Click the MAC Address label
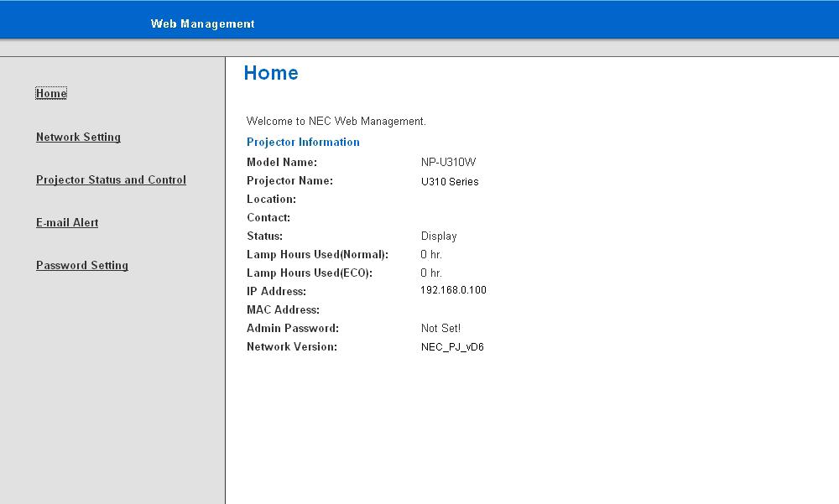 coord(283,309)
